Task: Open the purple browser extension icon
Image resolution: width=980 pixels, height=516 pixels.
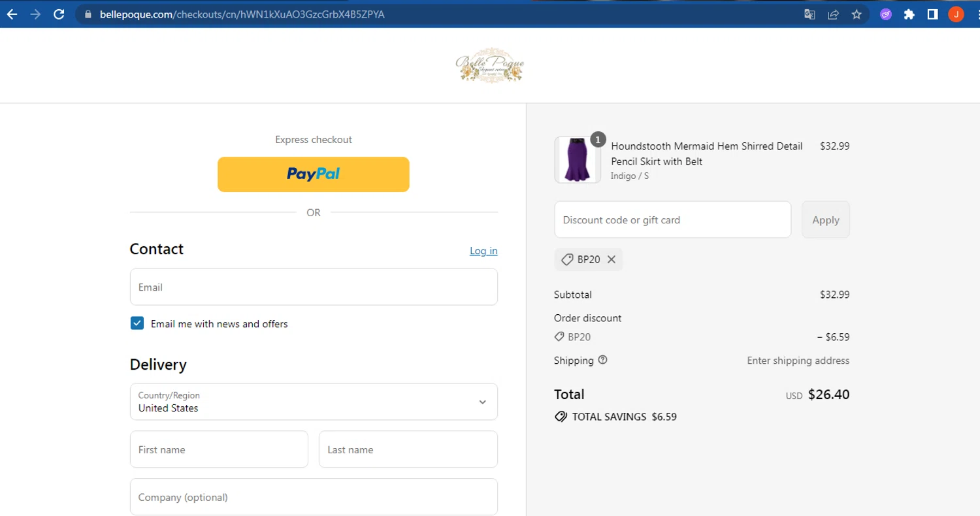Action: [886, 14]
